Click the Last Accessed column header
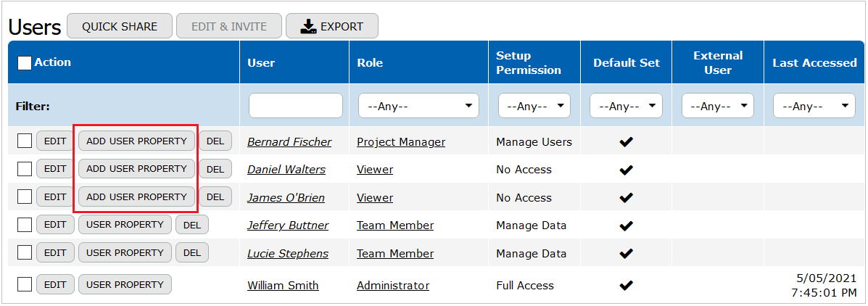 [815, 63]
